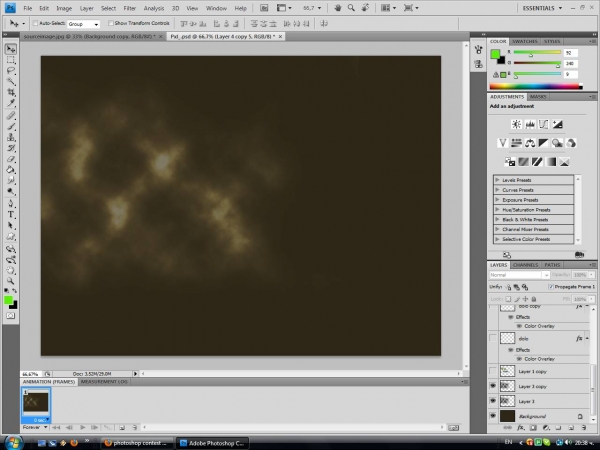The height and width of the screenshot is (450, 600).
Task: Select the Path Selection tool
Action: [11, 225]
